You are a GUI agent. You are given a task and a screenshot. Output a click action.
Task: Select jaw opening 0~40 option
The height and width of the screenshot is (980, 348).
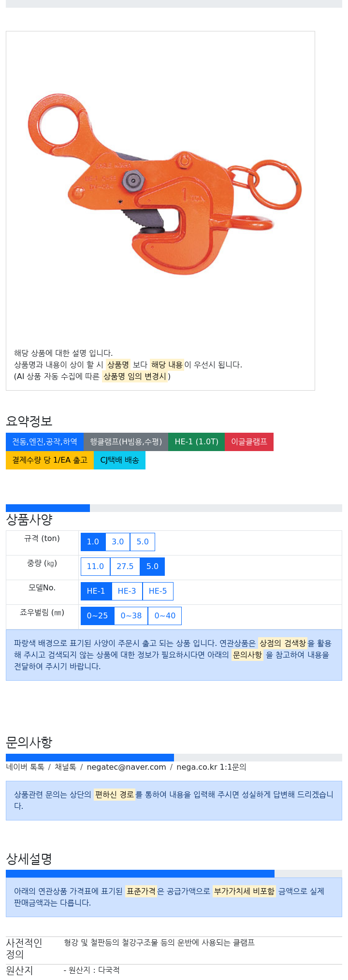click(x=165, y=616)
